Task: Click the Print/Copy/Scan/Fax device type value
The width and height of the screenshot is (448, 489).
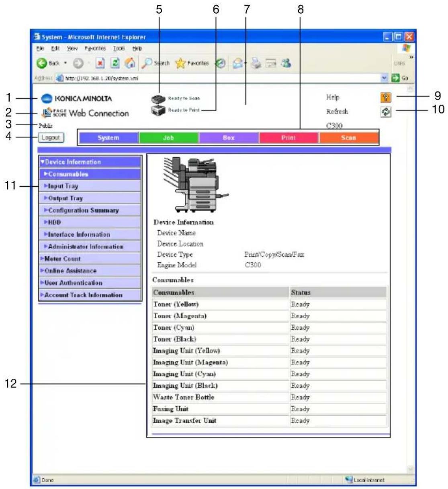Action: click(x=274, y=255)
